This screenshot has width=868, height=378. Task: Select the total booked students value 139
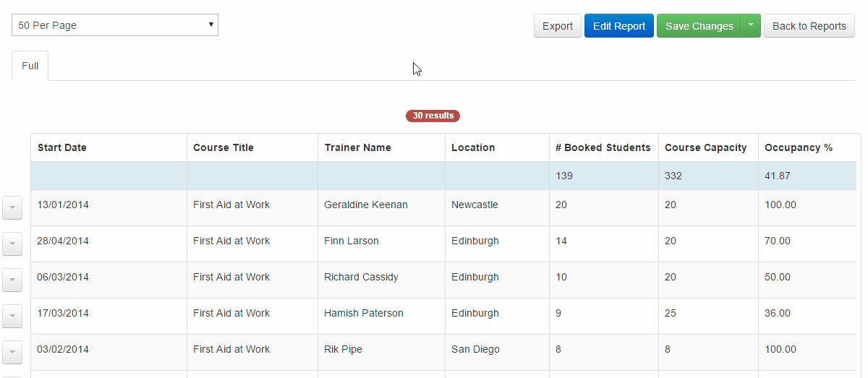[x=564, y=176]
